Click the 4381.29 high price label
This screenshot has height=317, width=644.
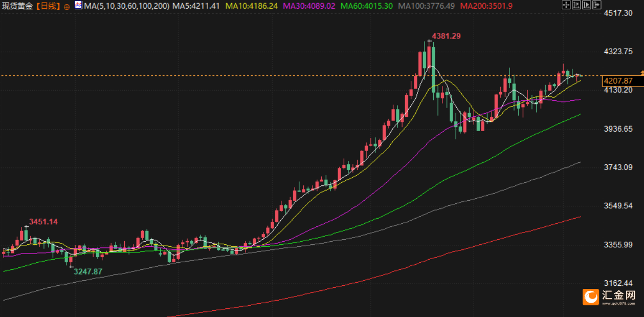click(x=446, y=36)
